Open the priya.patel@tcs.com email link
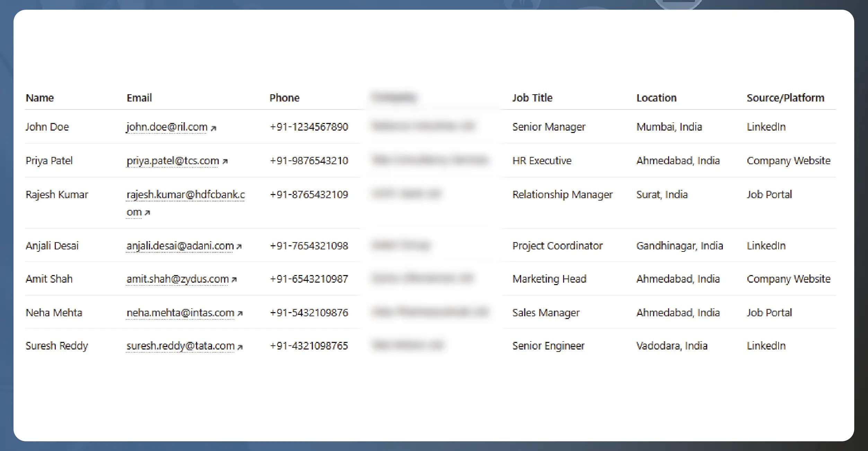Screen dimensions: 868x451 point(173,161)
